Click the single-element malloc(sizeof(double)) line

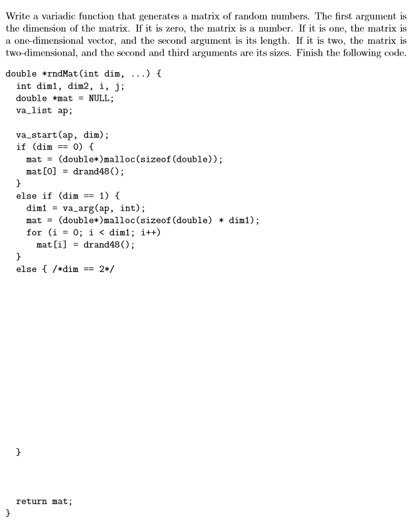tap(124, 159)
